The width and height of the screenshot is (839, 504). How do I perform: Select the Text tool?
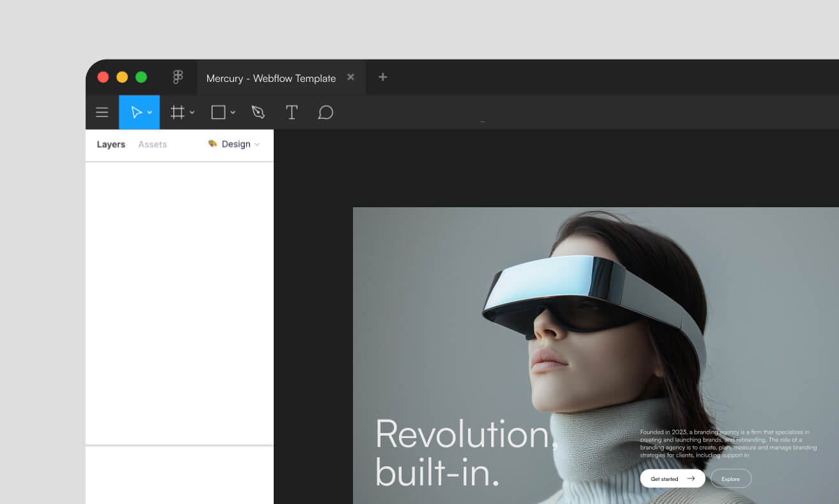(x=292, y=112)
